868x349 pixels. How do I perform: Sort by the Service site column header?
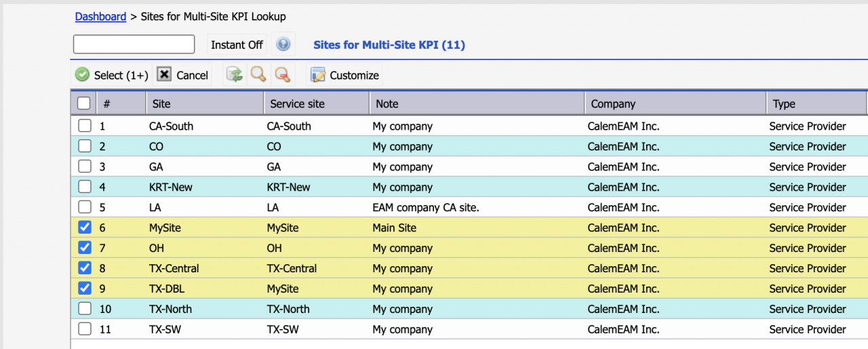[x=317, y=103]
